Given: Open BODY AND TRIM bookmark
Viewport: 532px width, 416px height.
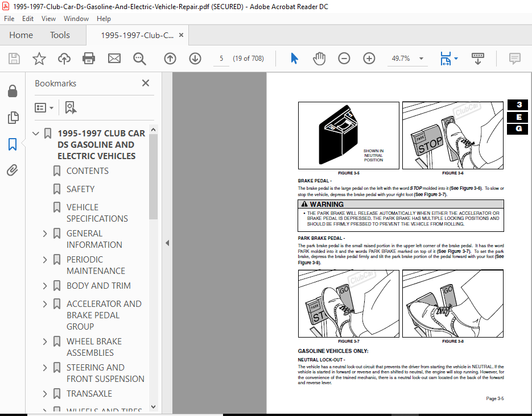Looking at the screenshot, I should click(98, 286).
